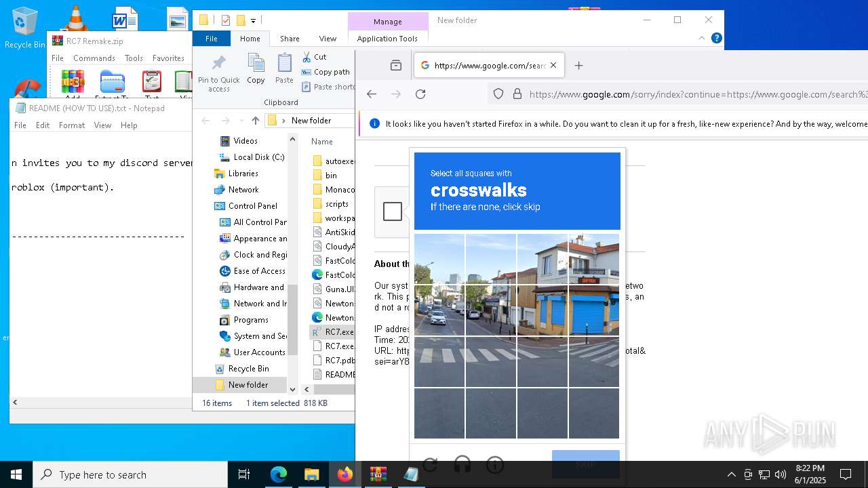Viewport: 868px width, 488px height.
Task: Click the Copy ribbon button
Action: point(256,68)
